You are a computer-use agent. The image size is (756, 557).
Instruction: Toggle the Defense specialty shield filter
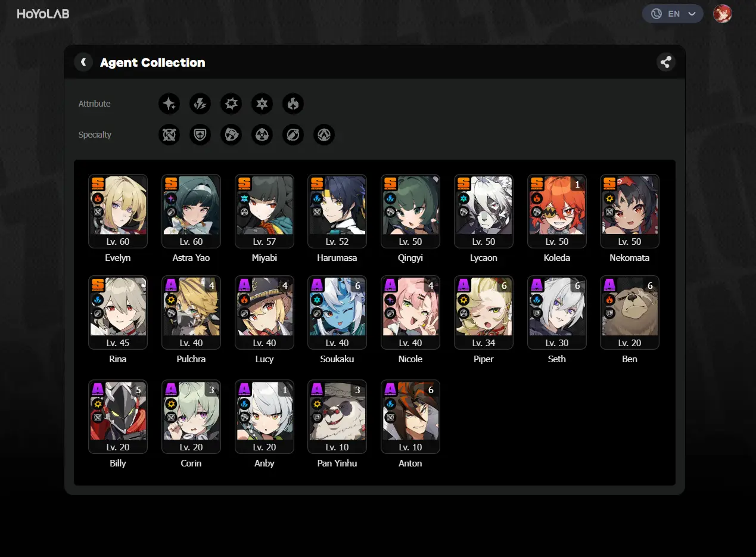click(200, 135)
